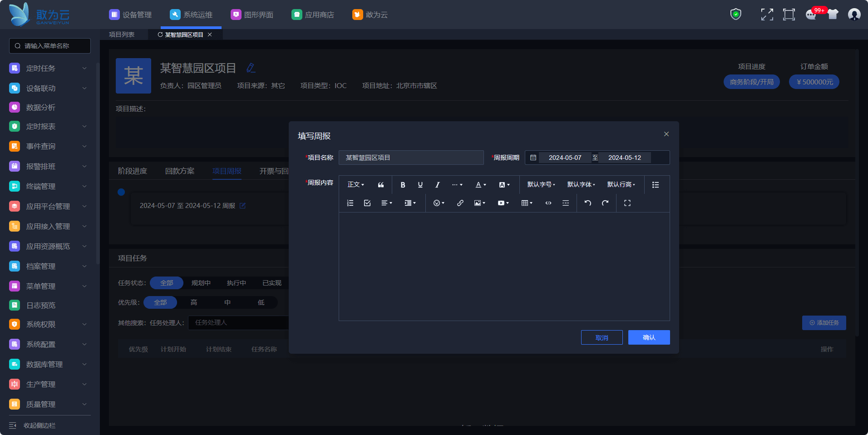Click the weekly report start date field
The width and height of the screenshot is (868, 435).
[565, 158]
